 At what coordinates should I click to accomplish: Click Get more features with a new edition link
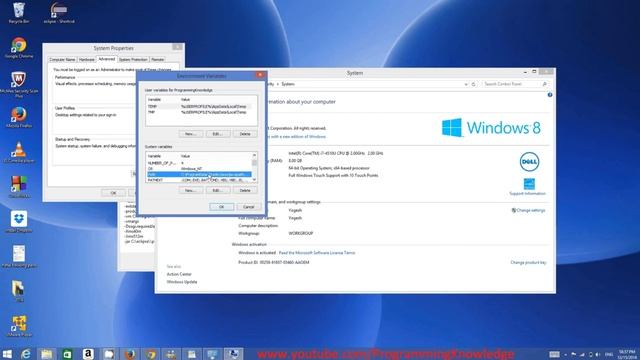click(x=296, y=137)
